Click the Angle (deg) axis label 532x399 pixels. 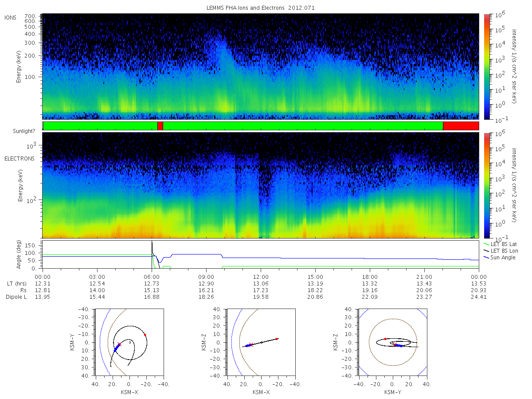point(19,255)
